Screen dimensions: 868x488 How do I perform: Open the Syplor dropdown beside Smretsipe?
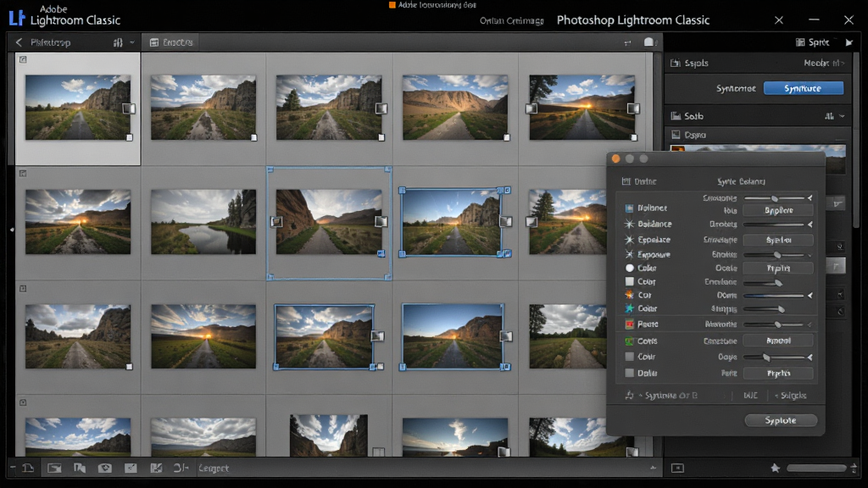tap(778, 240)
